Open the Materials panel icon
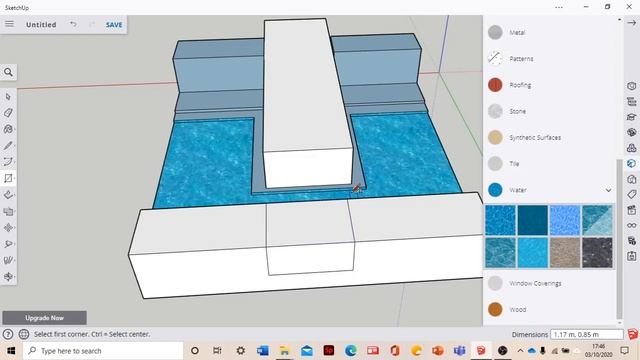The width and height of the screenshot is (640, 360). click(631, 163)
